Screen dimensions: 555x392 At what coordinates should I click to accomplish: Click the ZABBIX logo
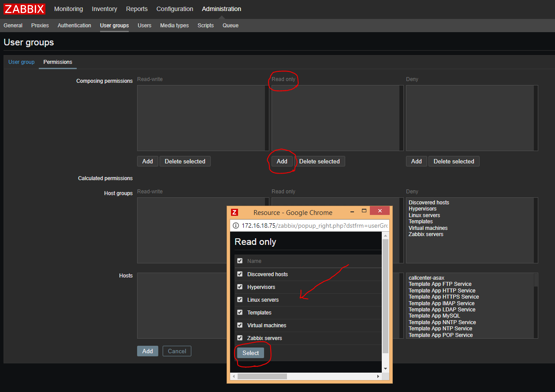pyautogui.click(x=25, y=9)
